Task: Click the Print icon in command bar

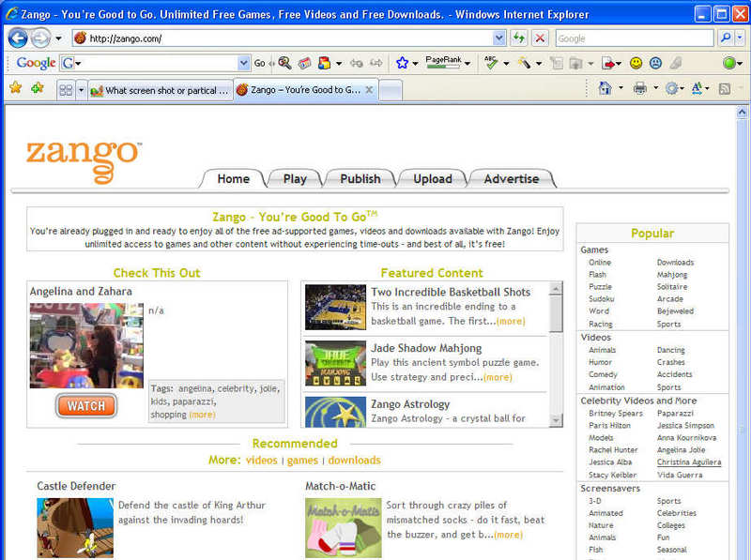Action: [x=639, y=88]
